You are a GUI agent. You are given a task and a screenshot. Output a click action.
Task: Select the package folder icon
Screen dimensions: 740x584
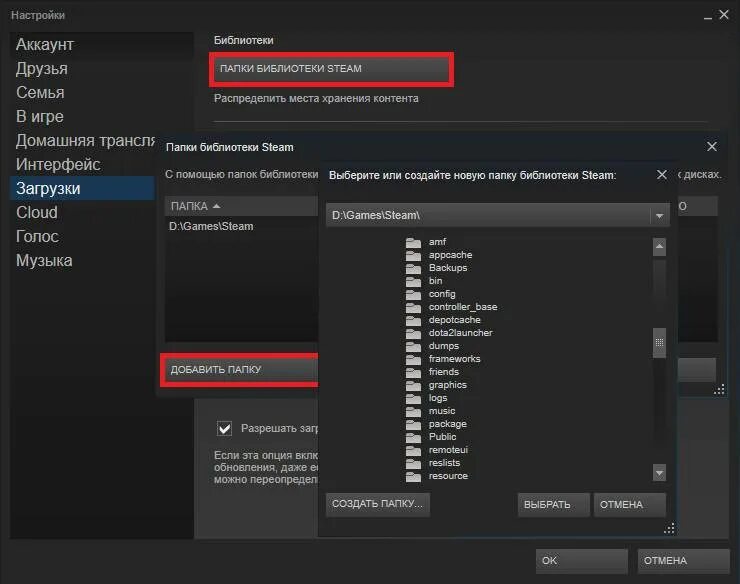click(x=413, y=424)
